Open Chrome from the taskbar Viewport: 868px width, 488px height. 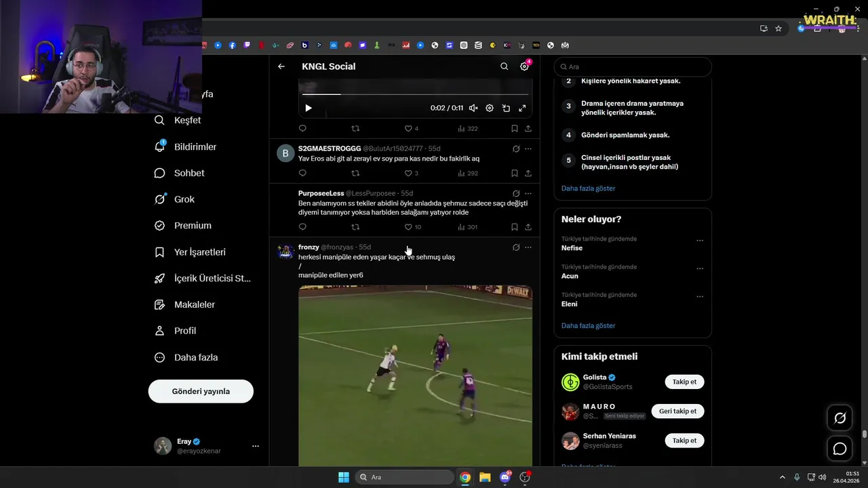click(465, 477)
